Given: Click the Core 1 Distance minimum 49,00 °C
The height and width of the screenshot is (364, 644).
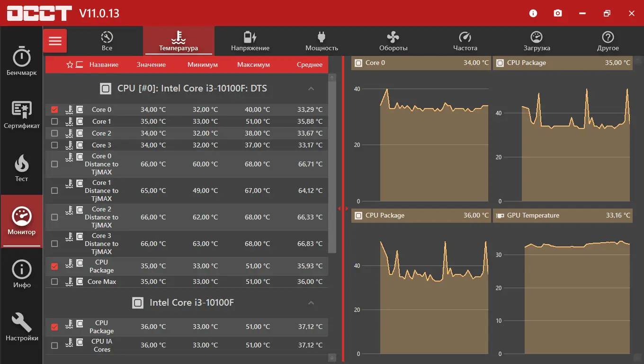Looking at the screenshot, I should pyautogui.click(x=205, y=191).
